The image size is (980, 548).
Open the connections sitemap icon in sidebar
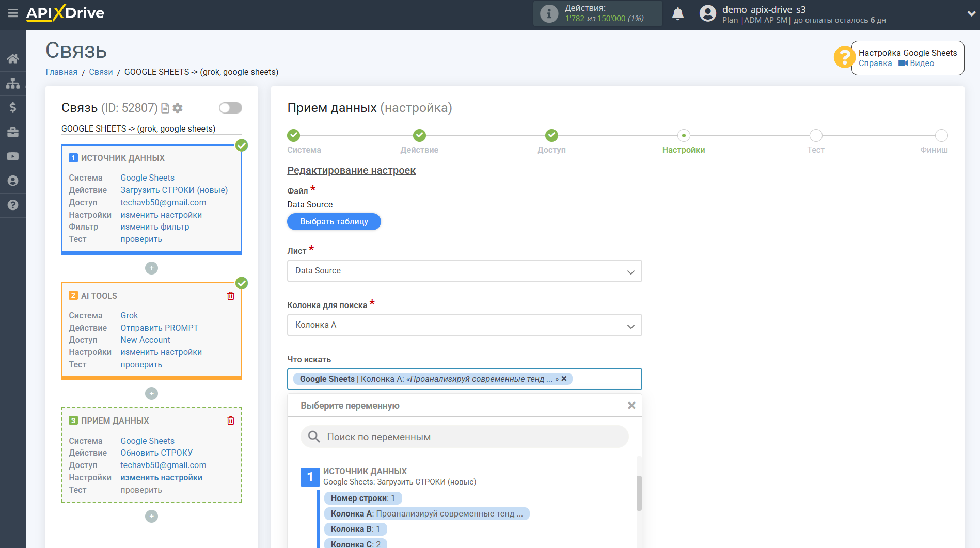pos(13,83)
